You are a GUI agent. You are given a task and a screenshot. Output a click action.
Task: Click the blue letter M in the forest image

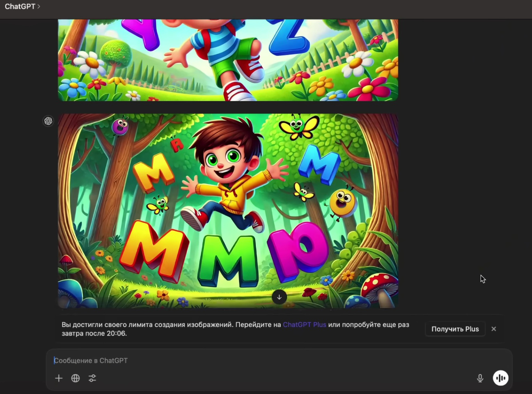tap(319, 164)
